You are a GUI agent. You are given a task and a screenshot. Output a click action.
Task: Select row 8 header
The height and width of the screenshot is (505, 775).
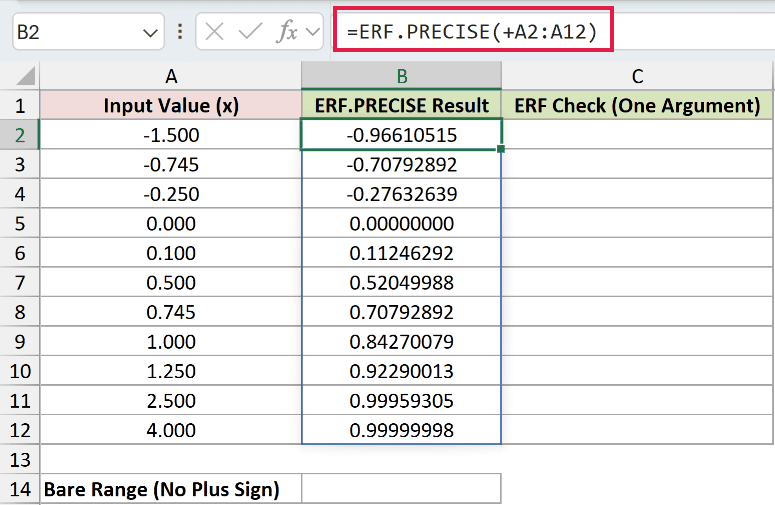[x=20, y=312]
